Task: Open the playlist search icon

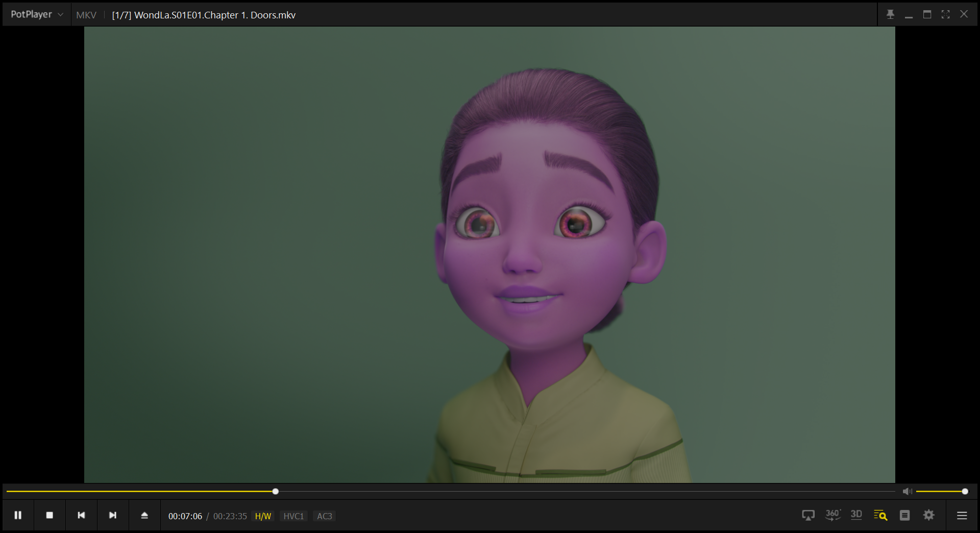Action: point(880,515)
